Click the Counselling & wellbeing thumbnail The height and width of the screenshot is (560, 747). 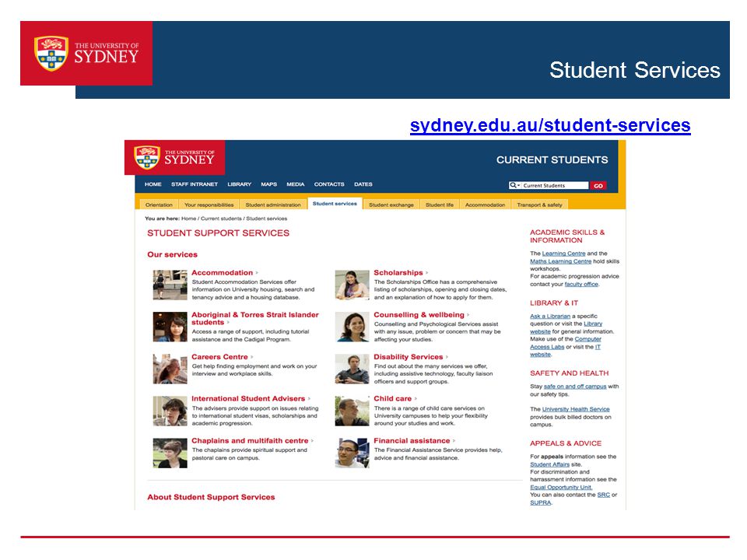pos(352,327)
